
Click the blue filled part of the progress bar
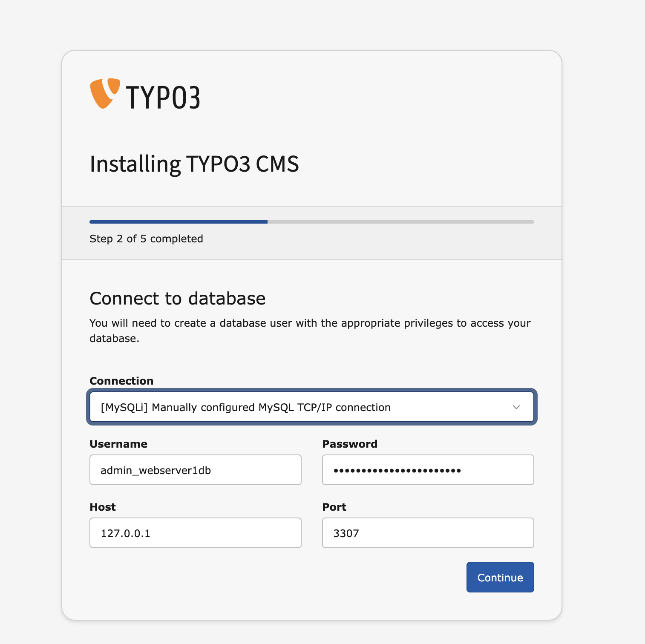coord(178,222)
